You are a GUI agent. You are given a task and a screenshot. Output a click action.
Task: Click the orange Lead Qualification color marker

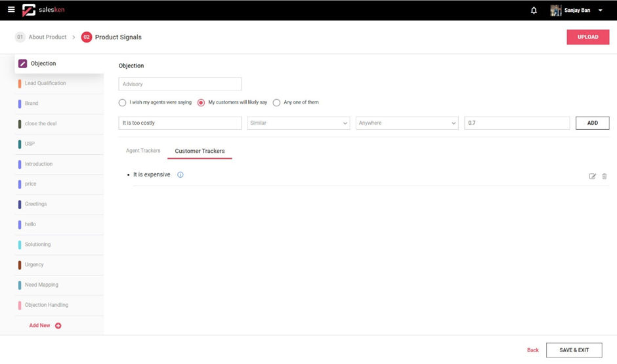pyautogui.click(x=20, y=83)
